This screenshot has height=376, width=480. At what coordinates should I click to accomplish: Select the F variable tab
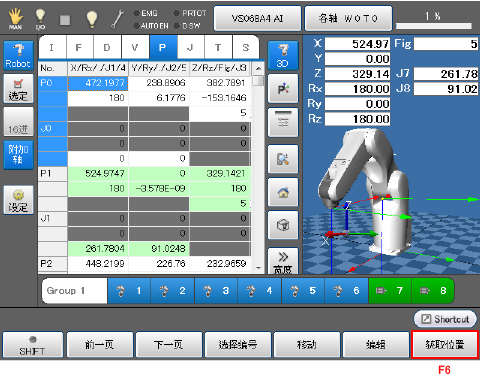pyautogui.click(x=80, y=47)
